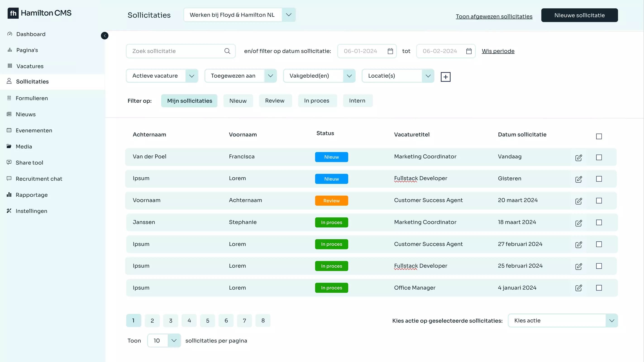Edit the 25 februari 2024 application
This screenshot has width=644, height=362.
(579, 266)
